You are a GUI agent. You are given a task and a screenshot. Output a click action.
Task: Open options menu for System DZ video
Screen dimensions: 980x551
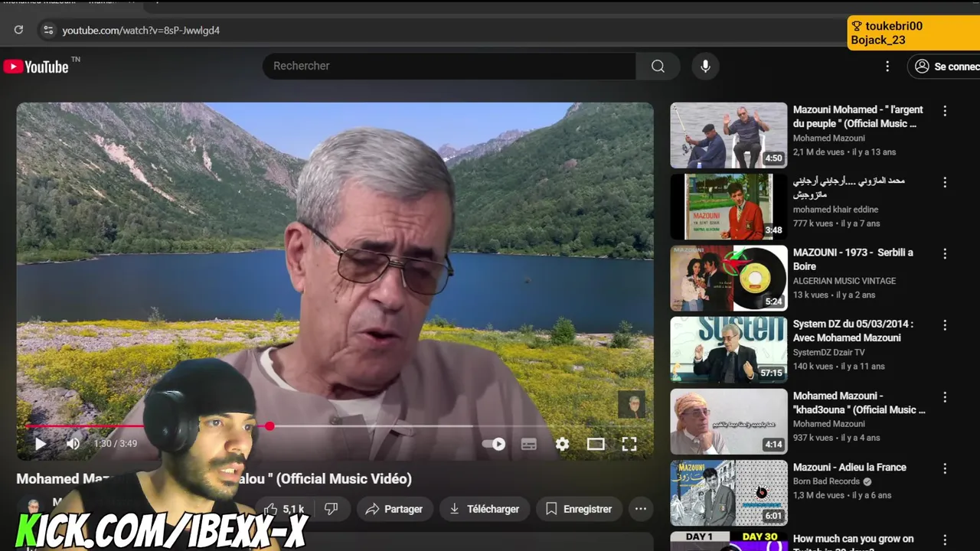tap(945, 325)
